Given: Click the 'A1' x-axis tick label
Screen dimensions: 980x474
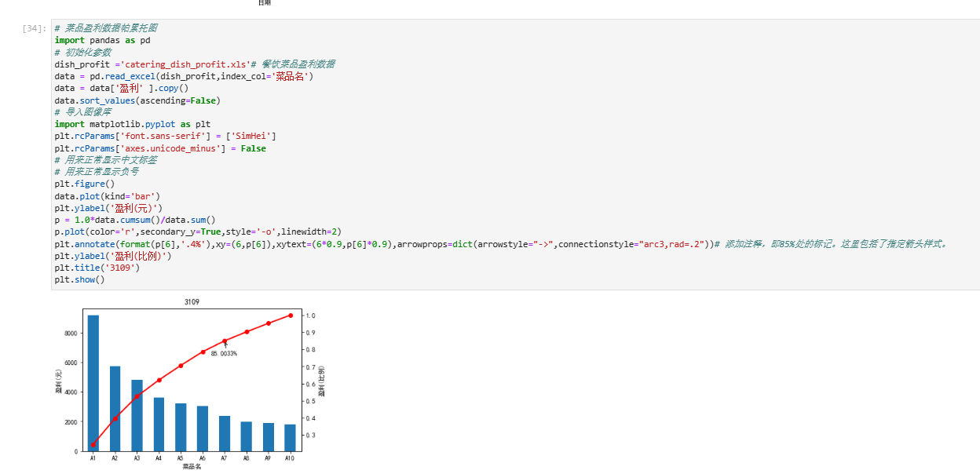Looking at the screenshot, I should 93,458.
